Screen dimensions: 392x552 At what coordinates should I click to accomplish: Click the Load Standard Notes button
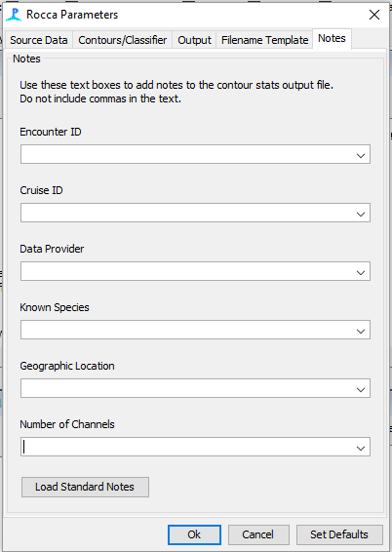pos(85,488)
